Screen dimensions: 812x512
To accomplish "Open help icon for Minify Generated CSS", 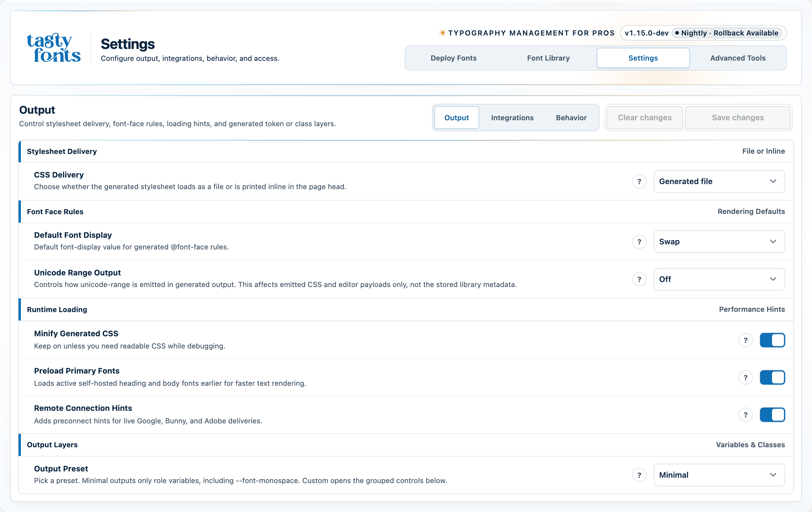I will click(x=745, y=340).
